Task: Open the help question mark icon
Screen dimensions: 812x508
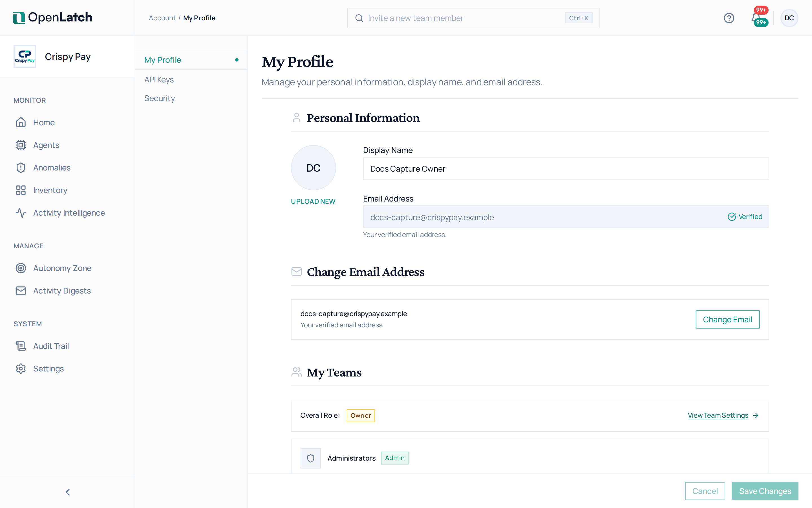Action: tap(729, 18)
